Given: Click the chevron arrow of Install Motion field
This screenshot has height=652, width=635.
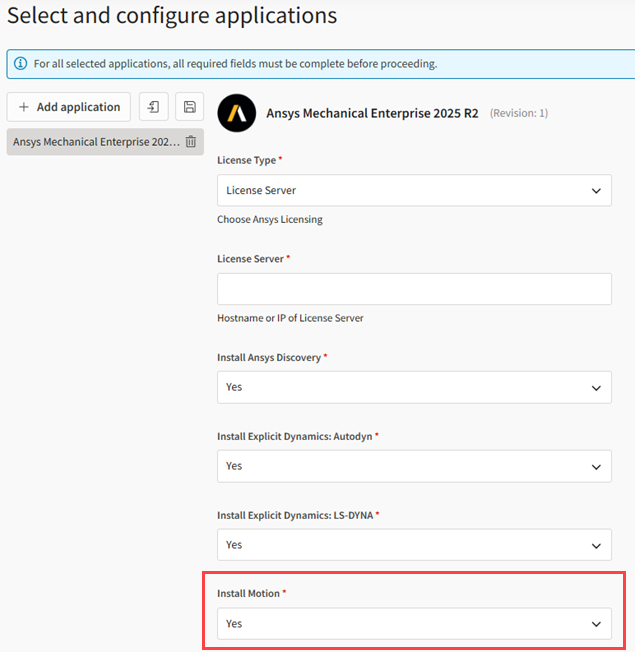Looking at the screenshot, I should click(596, 624).
